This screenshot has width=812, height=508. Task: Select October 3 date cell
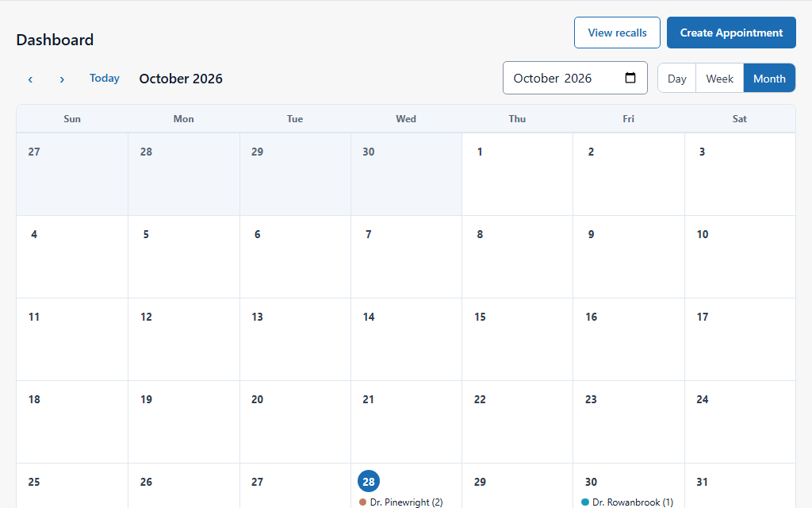(740, 174)
